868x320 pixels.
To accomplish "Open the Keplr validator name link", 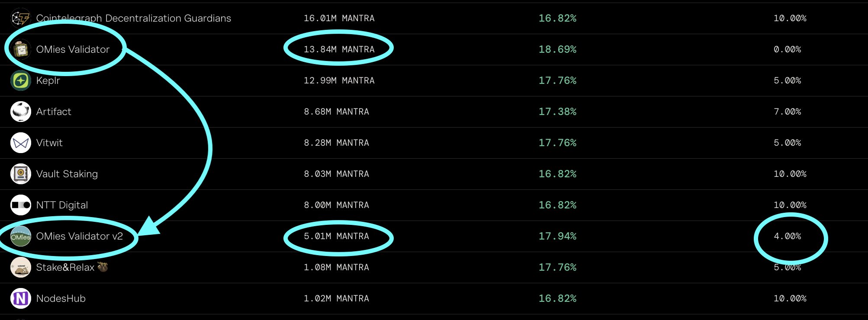I will 48,81.
